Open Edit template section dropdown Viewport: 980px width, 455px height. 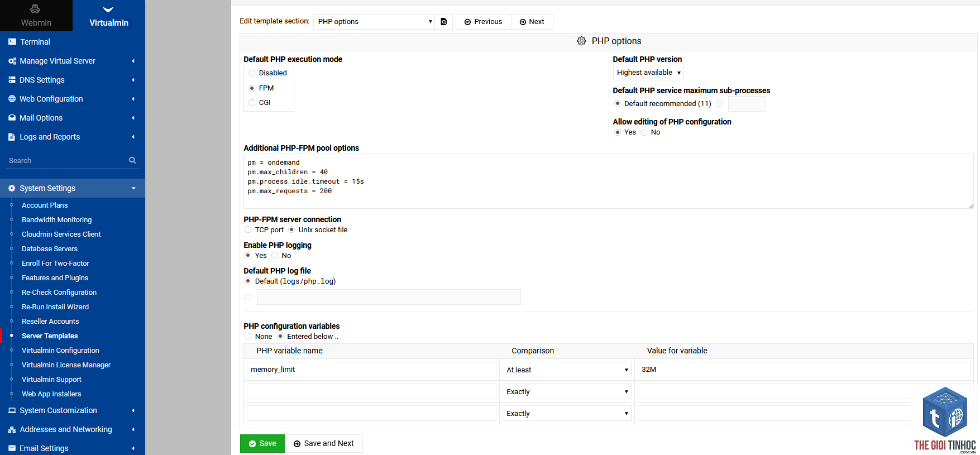pos(375,22)
